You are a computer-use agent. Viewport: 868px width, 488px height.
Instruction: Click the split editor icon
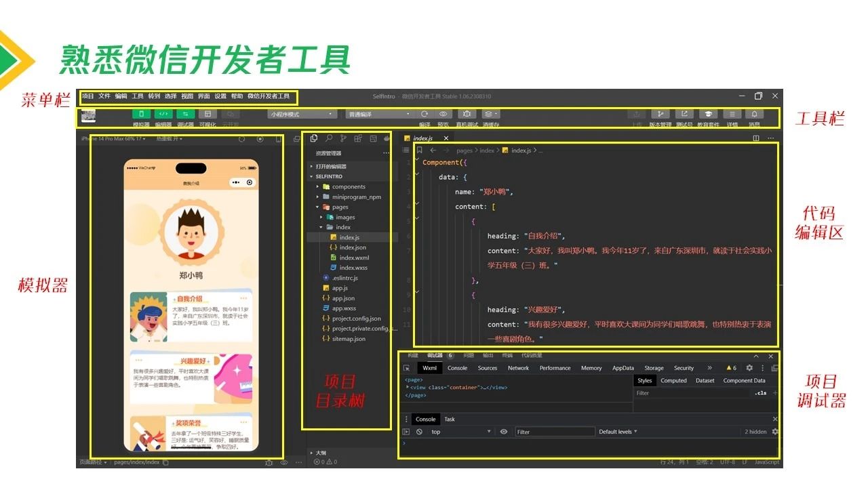pos(756,138)
